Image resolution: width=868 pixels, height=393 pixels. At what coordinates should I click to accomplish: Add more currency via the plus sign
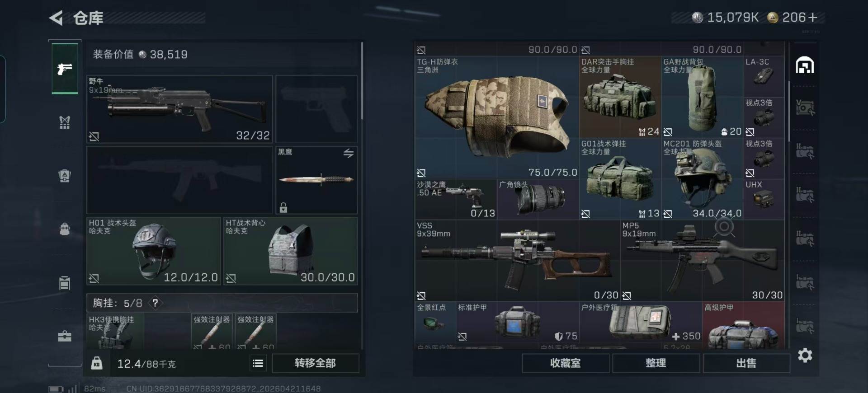click(812, 18)
